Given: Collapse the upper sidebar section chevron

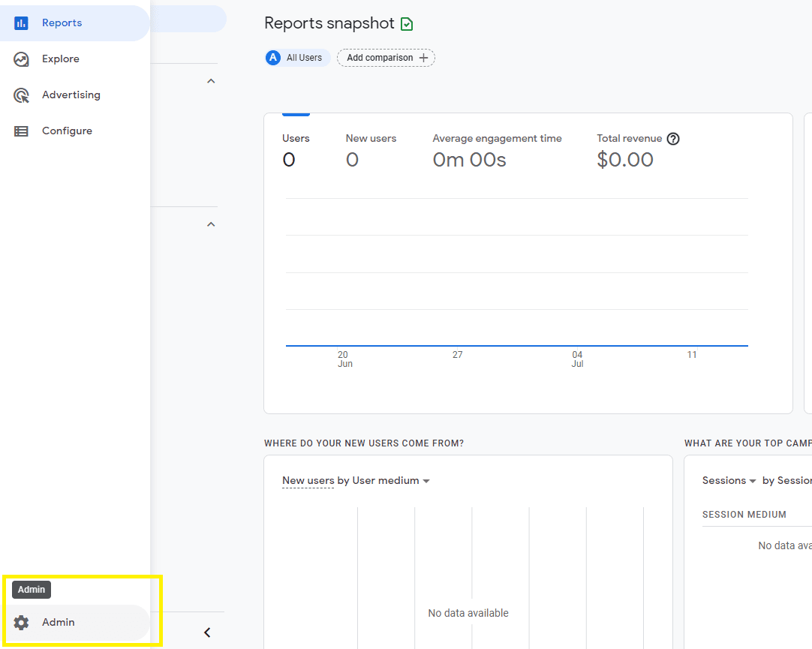Looking at the screenshot, I should [211, 80].
